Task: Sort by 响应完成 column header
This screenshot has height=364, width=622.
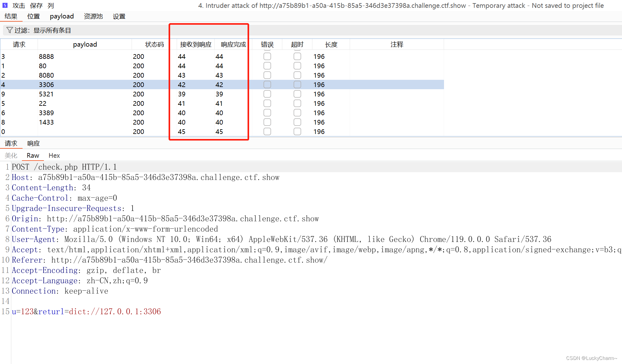Action: point(233,44)
